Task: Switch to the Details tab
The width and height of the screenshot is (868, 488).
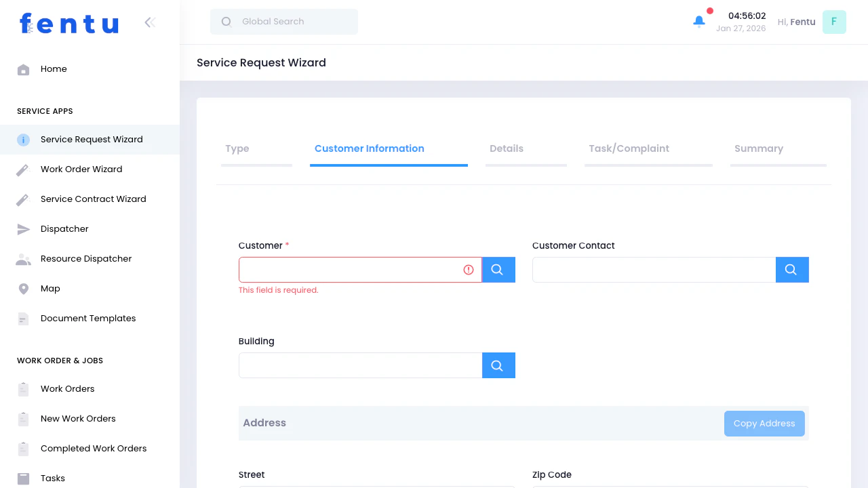Action: coord(506,148)
